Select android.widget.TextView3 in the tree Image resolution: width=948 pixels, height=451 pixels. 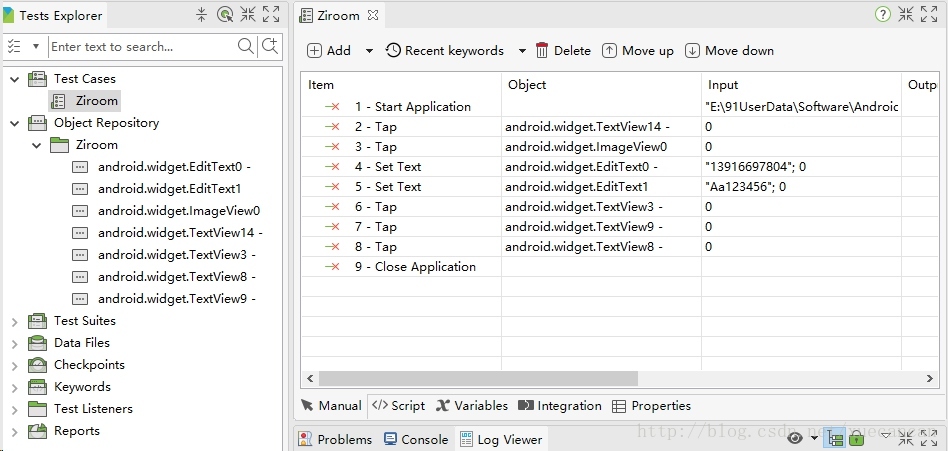[177, 255]
